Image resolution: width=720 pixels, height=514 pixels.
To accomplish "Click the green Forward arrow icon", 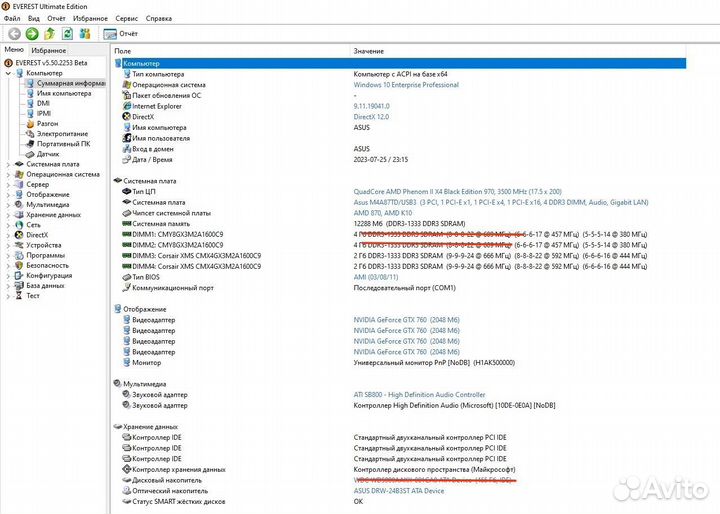I will coord(32,34).
